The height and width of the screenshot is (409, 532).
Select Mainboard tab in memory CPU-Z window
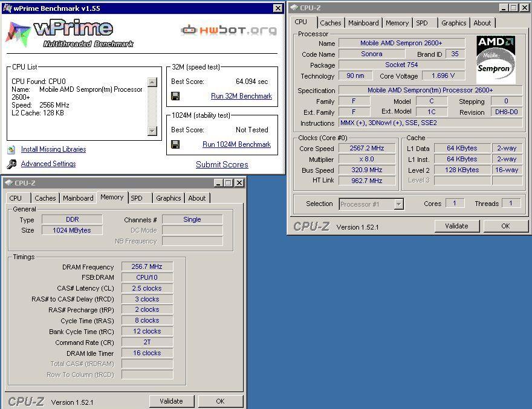click(78, 198)
